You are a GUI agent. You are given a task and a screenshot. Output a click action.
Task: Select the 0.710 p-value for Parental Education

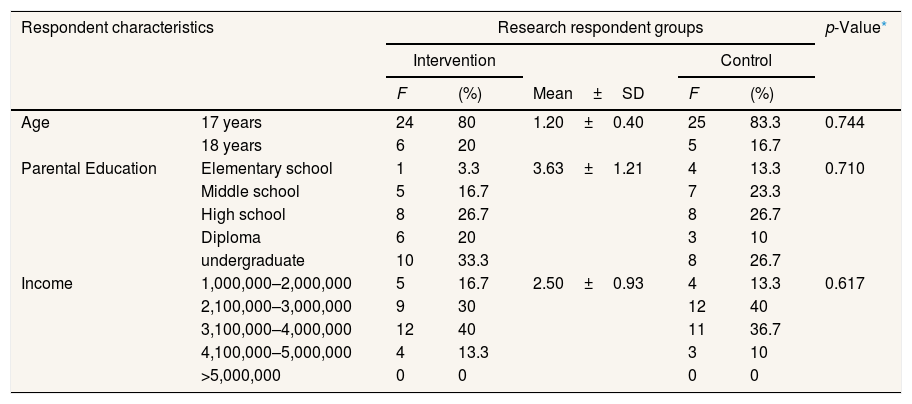click(x=844, y=168)
